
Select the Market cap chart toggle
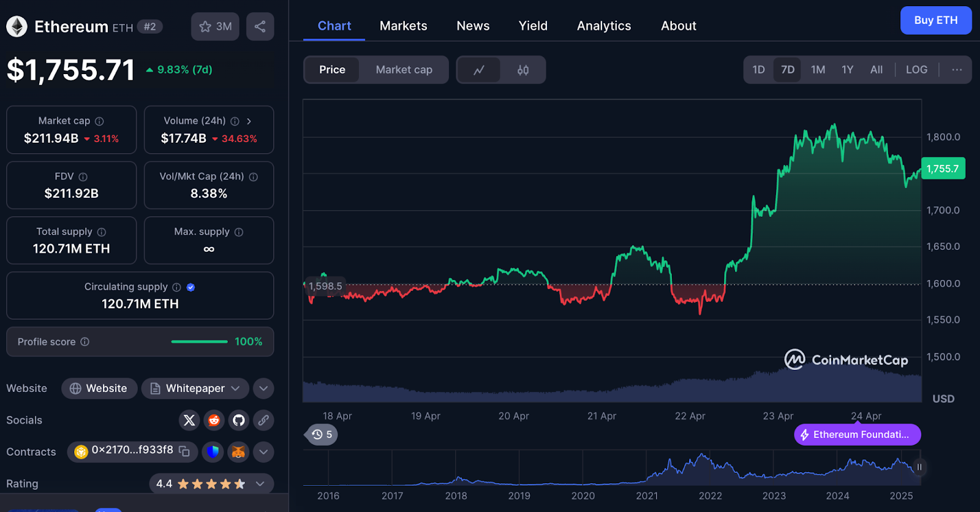click(x=404, y=70)
